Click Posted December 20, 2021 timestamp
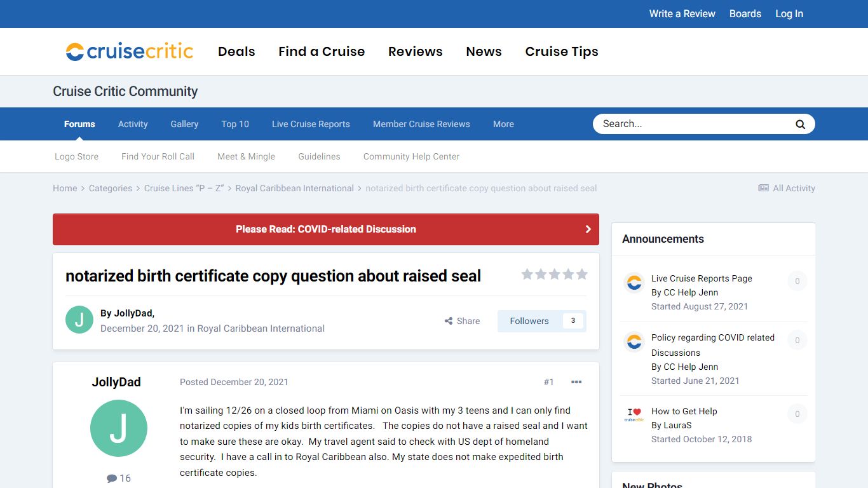Screen dimensions: 868x488 [x=234, y=382]
